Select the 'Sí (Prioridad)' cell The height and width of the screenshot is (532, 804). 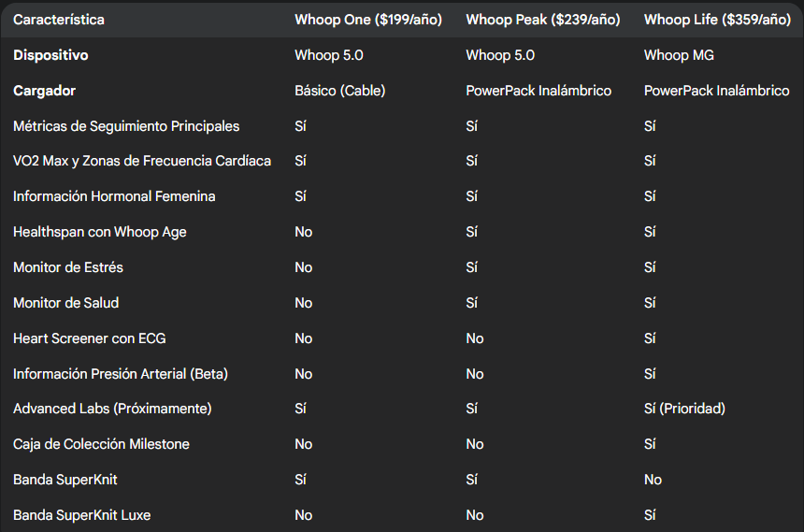[684, 409]
